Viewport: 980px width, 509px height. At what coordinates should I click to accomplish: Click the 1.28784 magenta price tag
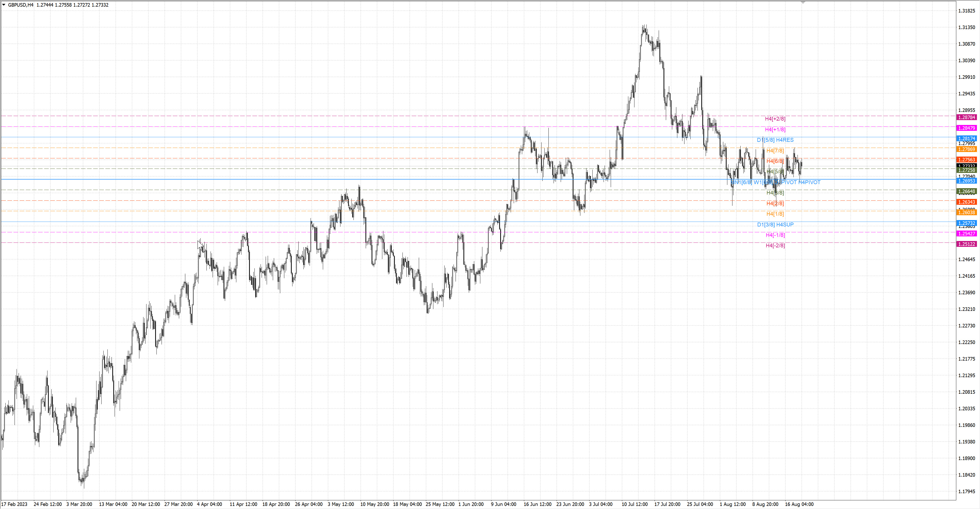tap(966, 118)
